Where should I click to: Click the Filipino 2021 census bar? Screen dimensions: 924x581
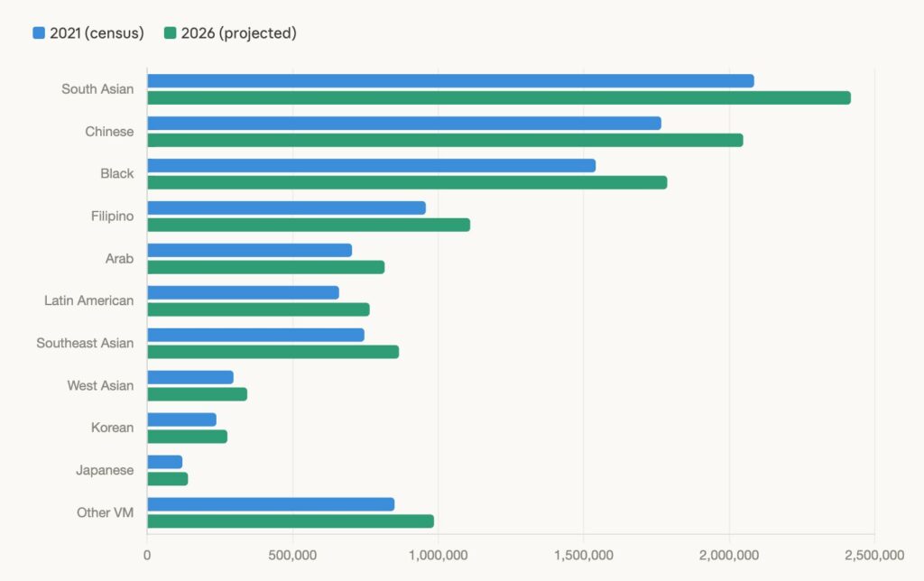286,208
